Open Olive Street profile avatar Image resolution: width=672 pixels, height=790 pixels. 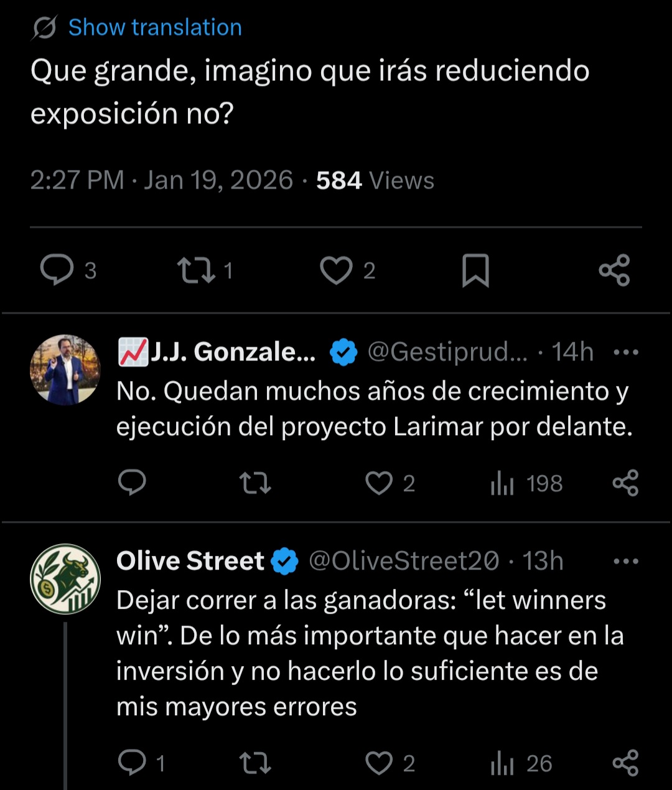pyautogui.click(x=65, y=579)
